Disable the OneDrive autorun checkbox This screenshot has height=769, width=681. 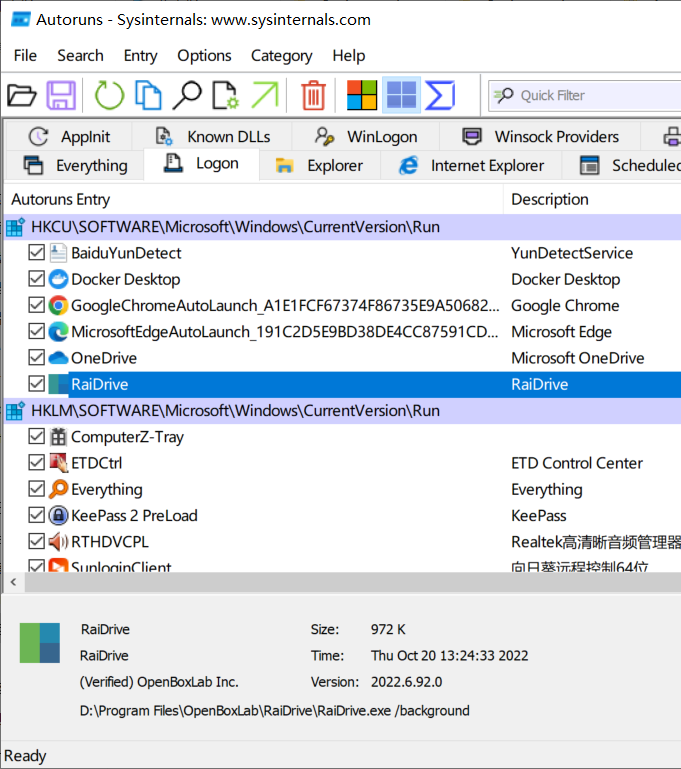36,358
